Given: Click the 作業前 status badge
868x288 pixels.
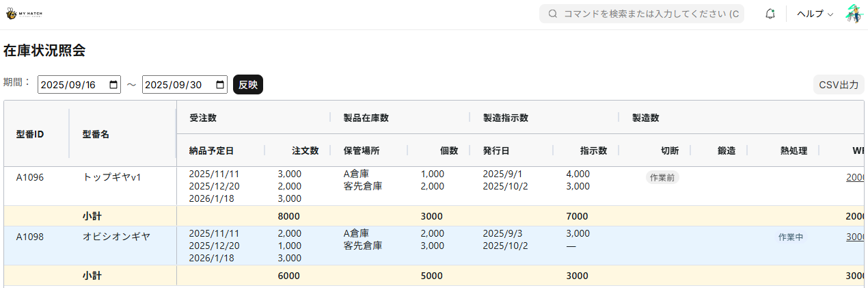Looking at the screenshot, I should pos(662,177).
